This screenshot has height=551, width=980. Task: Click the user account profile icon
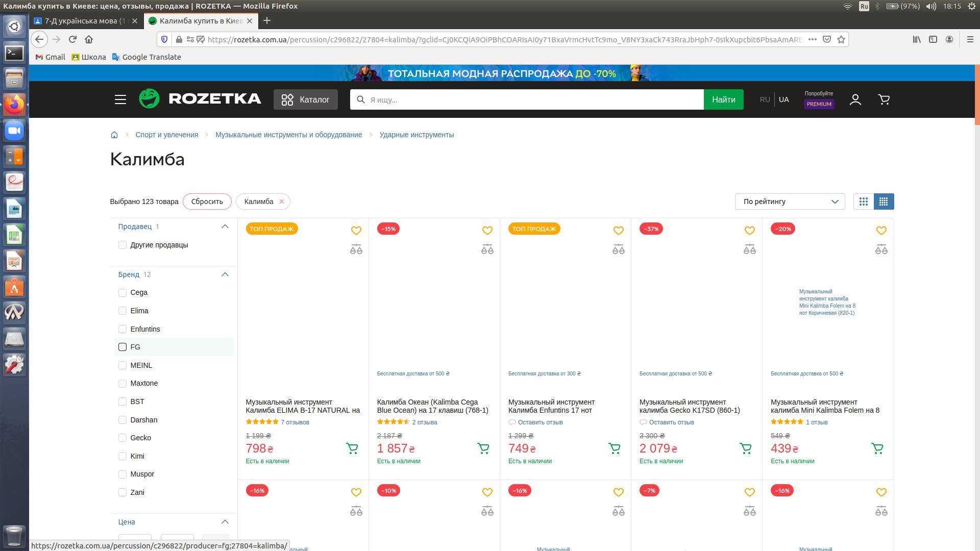tap(855, 99)
